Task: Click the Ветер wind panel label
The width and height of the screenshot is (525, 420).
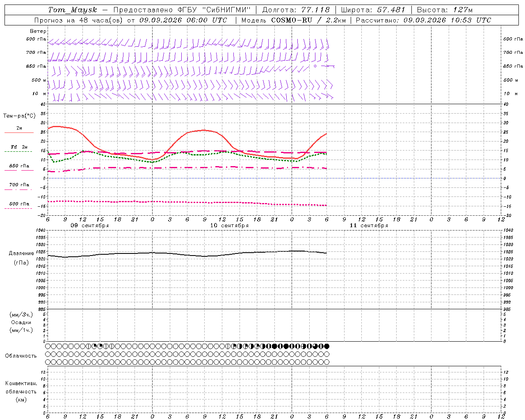Action: coord(38,31)
